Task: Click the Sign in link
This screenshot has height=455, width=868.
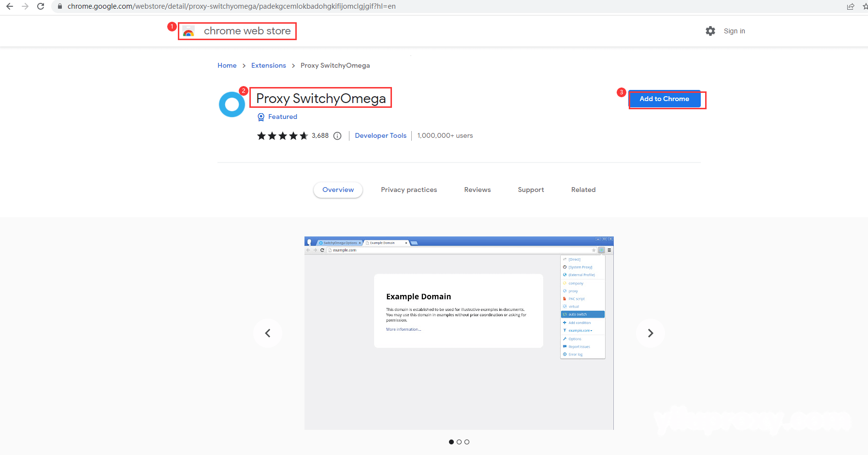Action: [x=735, y=31]
